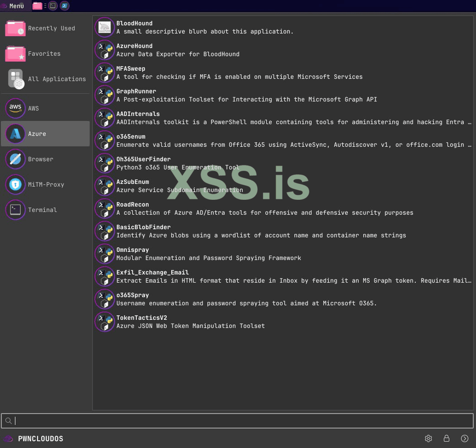The height and width of the screenshot is (448, 476).
Task: Open the Recently Used folder icon
Action: pyautogui.click(x=15, y=28)
